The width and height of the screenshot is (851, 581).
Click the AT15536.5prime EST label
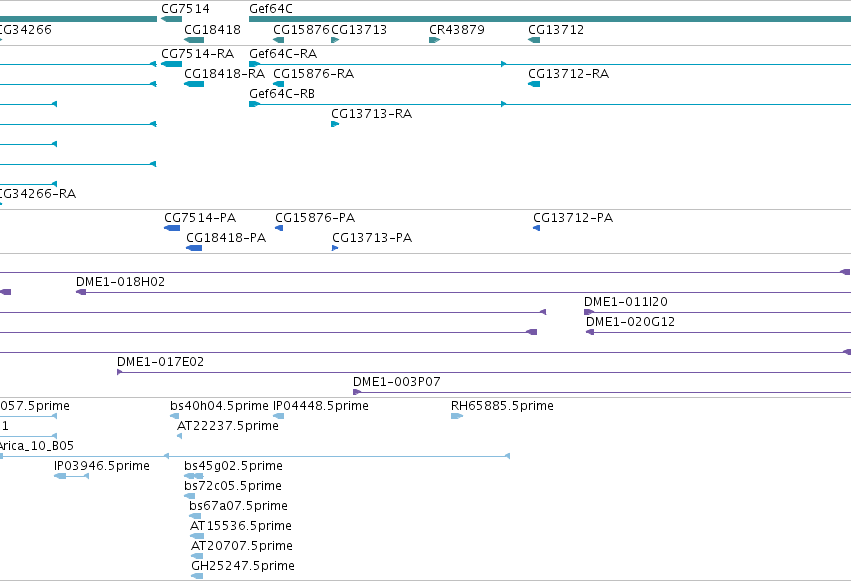click(x=240, y=526)
